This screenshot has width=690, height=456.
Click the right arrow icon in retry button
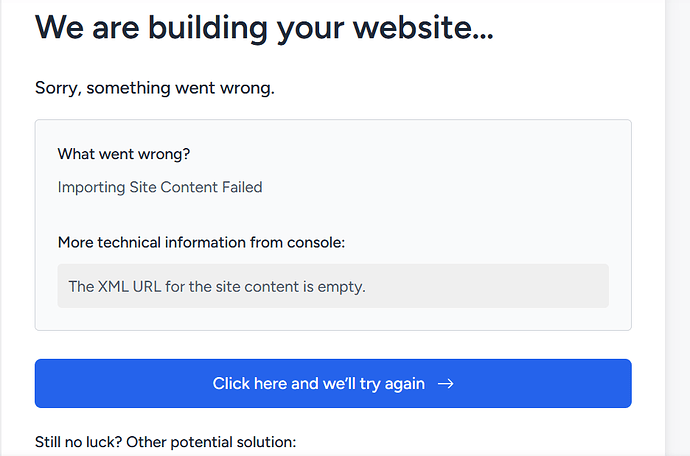446,384
